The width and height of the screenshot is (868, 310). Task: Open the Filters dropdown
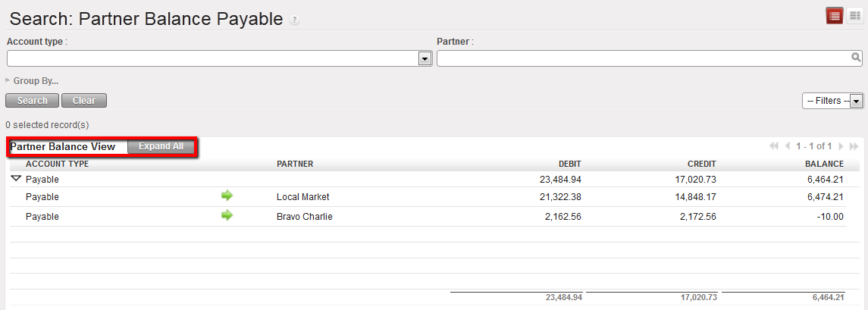pyautogui.click(x=857, y=101)
